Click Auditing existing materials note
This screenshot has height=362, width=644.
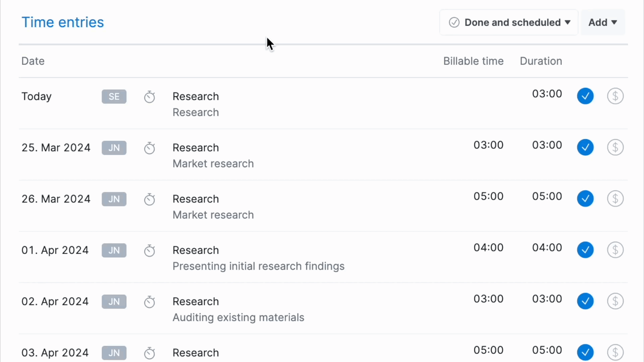238,318
